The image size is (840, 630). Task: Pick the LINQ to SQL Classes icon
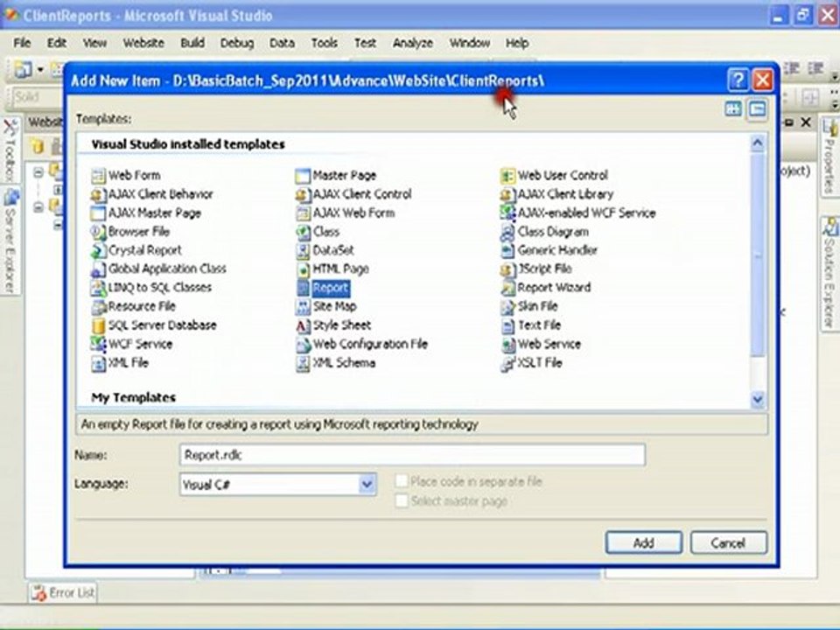tap(98, 288)
